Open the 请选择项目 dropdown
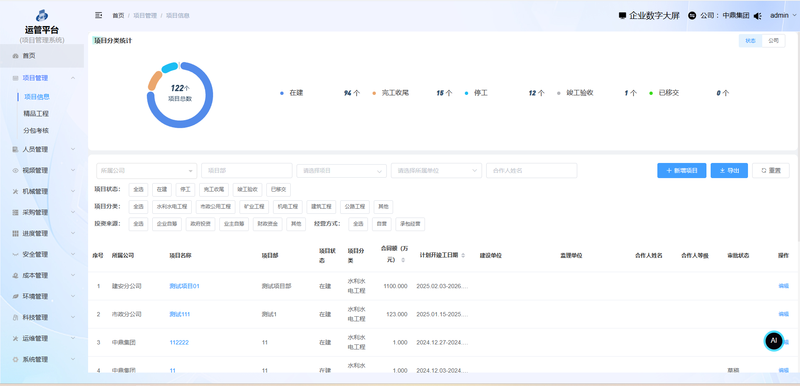This screenshot has height=386, width=800. pyautogui.click(x=341, y=170)
